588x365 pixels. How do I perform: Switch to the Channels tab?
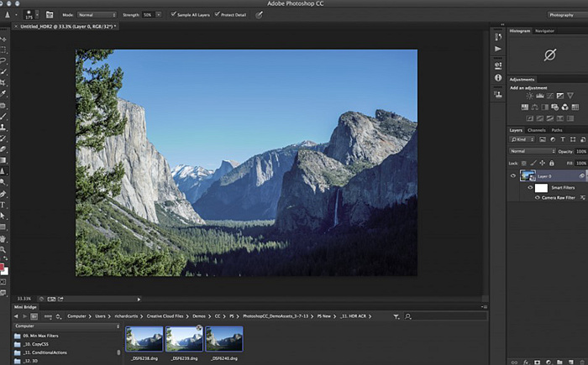536,130
